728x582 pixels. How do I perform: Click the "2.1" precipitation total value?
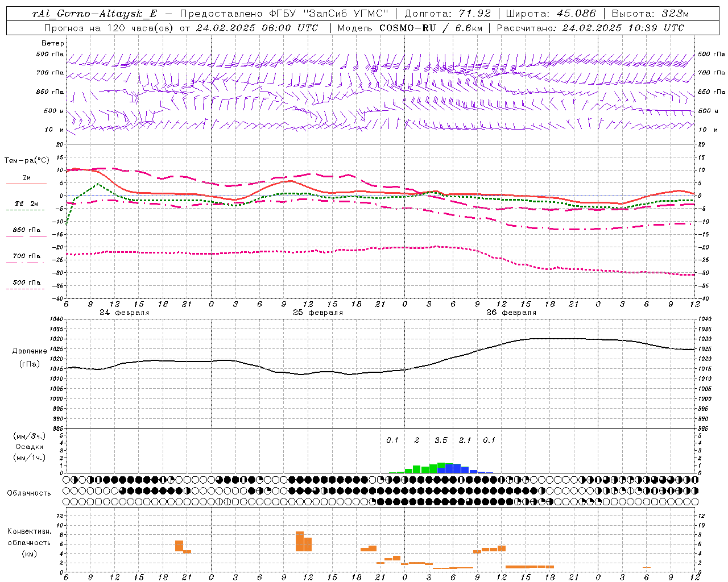click(x=465, y=440)
